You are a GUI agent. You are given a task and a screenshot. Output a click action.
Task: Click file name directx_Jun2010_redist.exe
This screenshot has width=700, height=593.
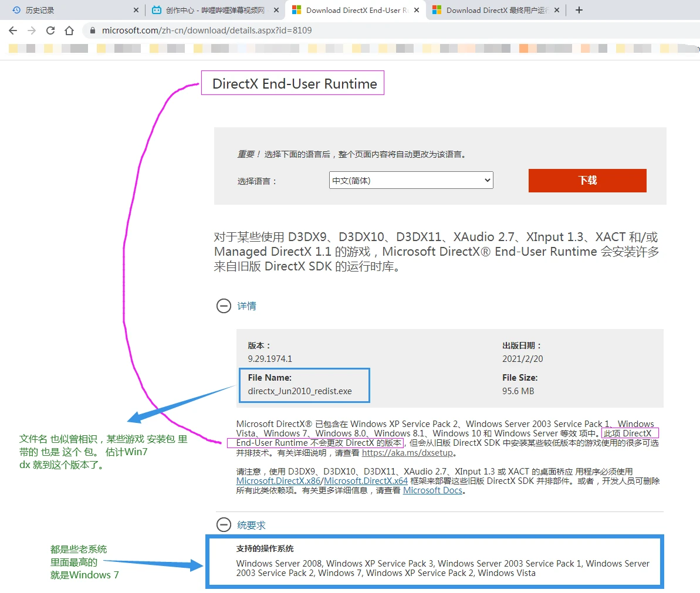[300, 391]
